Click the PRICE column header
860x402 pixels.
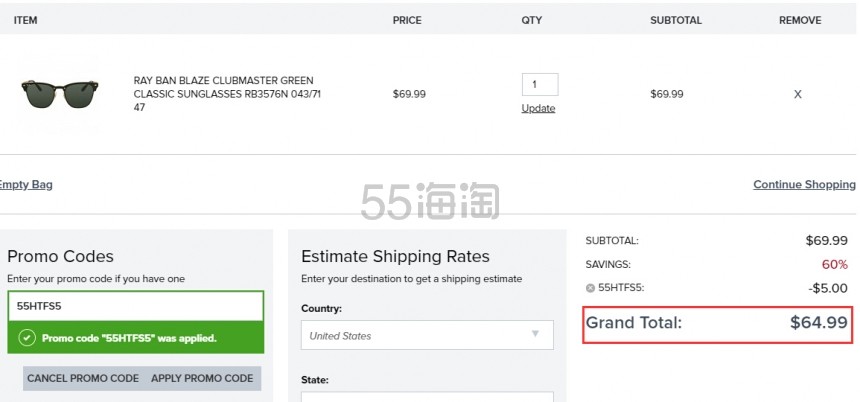coord(407,20)
